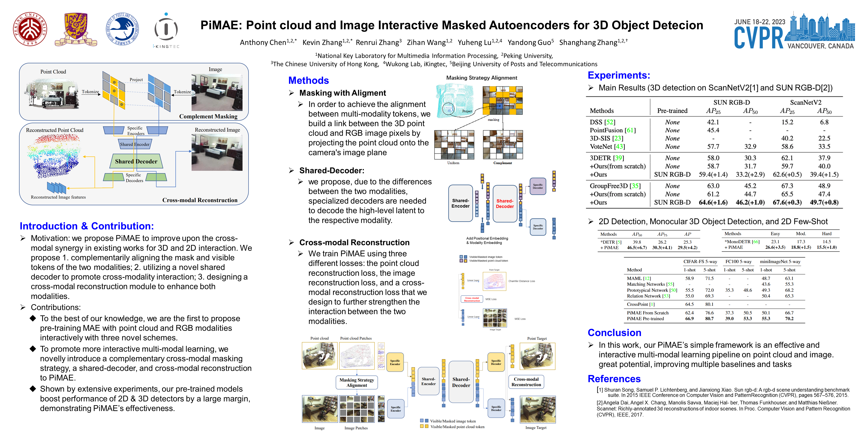This screenshot has width=868, height=434.
Task: Click the Point cloud Patches thumbnail
Action: tap(357, 356)
